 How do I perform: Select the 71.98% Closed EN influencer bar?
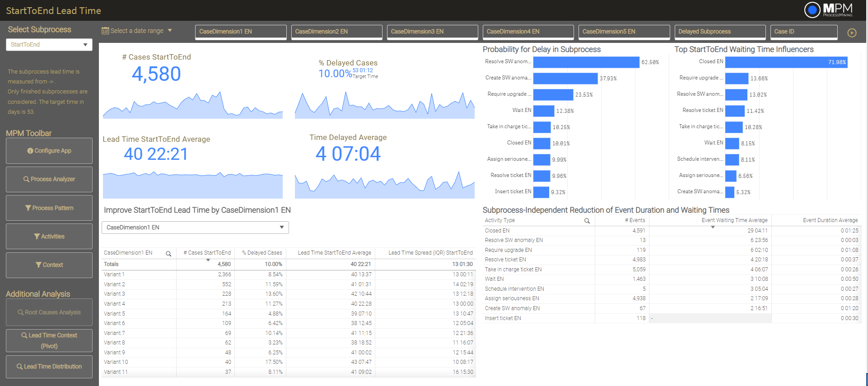786,62
